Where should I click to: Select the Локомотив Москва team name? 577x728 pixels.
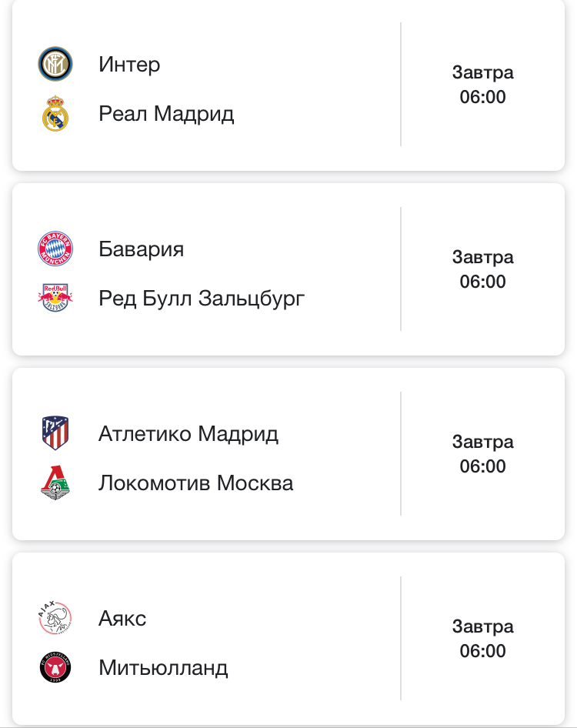pos(195,483)
